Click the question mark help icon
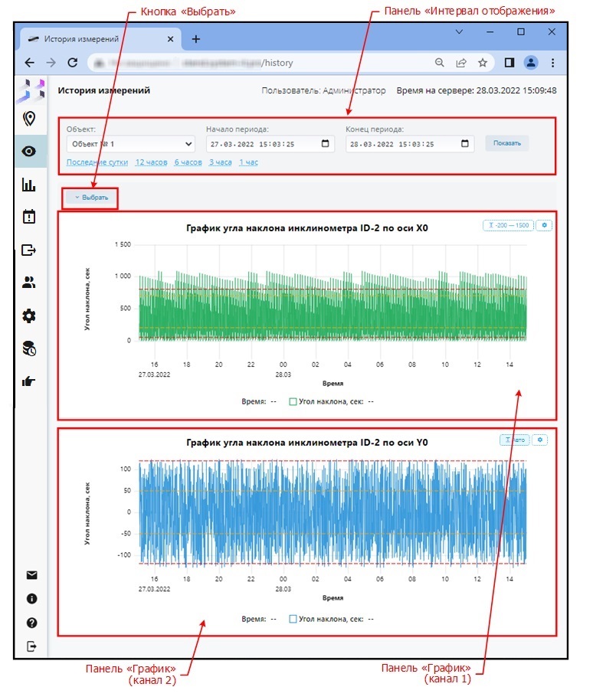Image resolution: width=593 pixels, height=700 pixels. (31, 623)
